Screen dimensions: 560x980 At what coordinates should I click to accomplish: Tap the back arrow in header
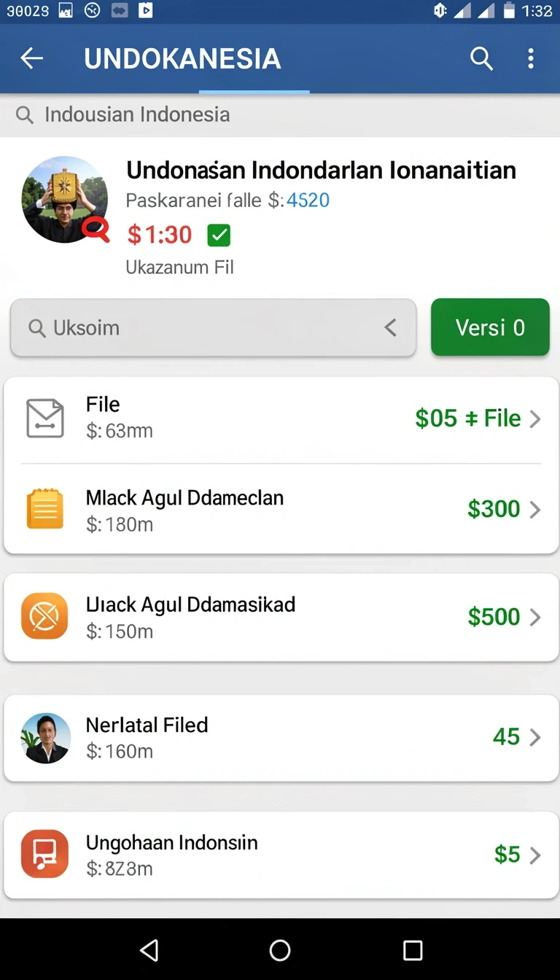click(31, 58)
